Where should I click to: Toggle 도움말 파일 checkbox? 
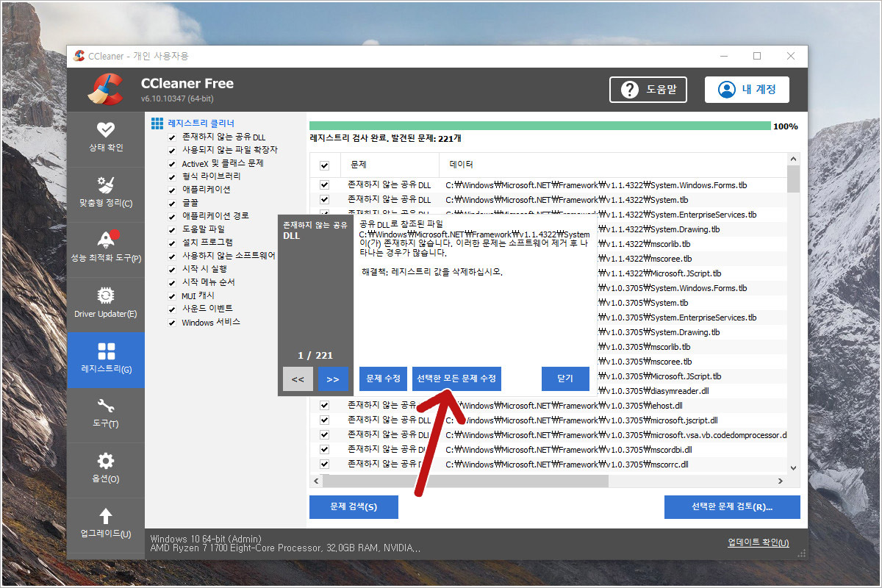pyautogui.click(x=171, y=230)
